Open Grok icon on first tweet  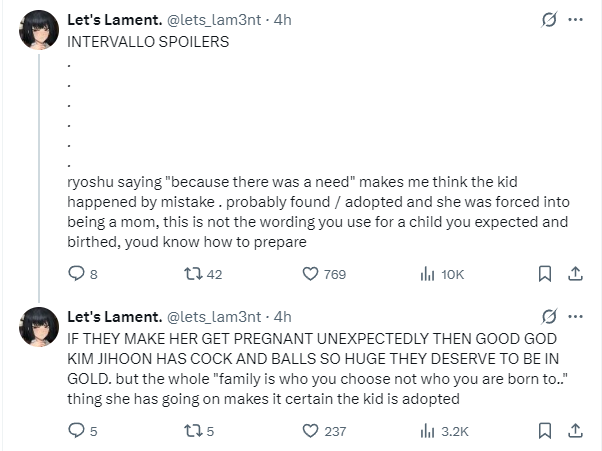tap(547, 20)
